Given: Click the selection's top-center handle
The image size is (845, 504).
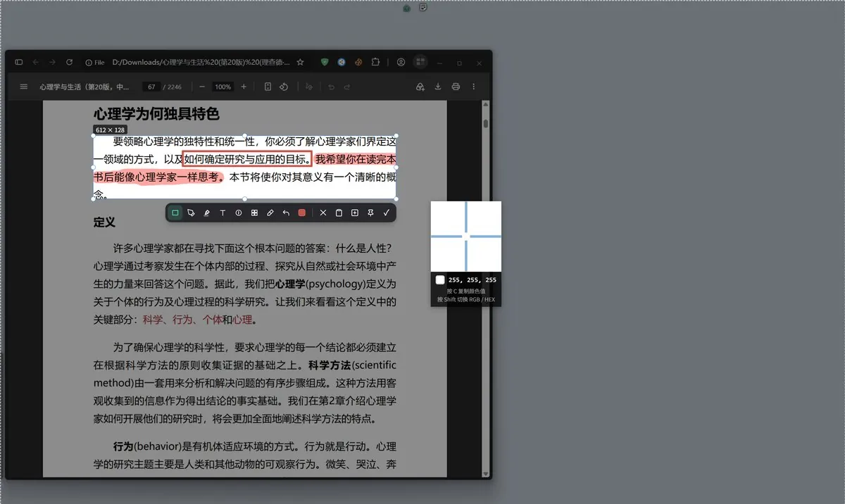Looking at the screenshot, I should pos(244,136).
